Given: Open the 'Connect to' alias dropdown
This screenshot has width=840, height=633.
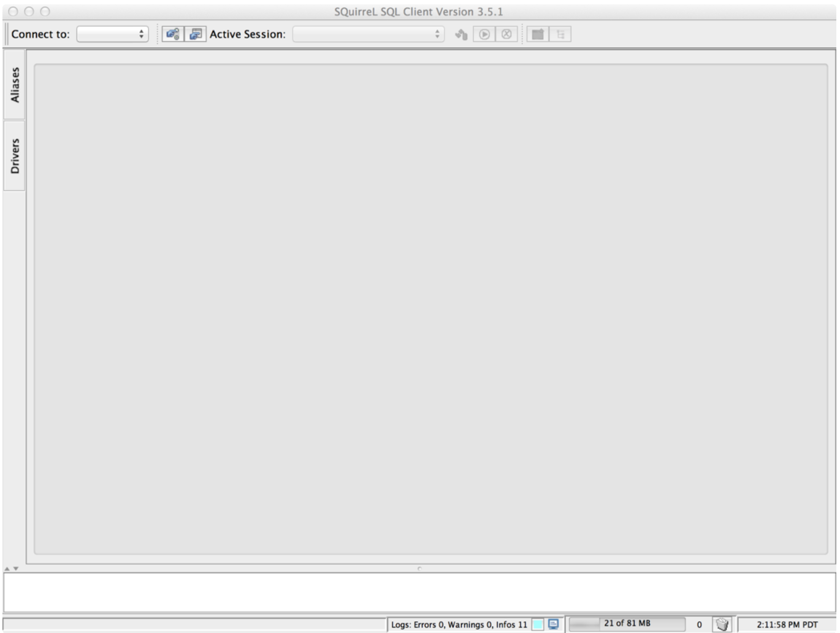Looking at the screenshot, I should tap(112, 34).
